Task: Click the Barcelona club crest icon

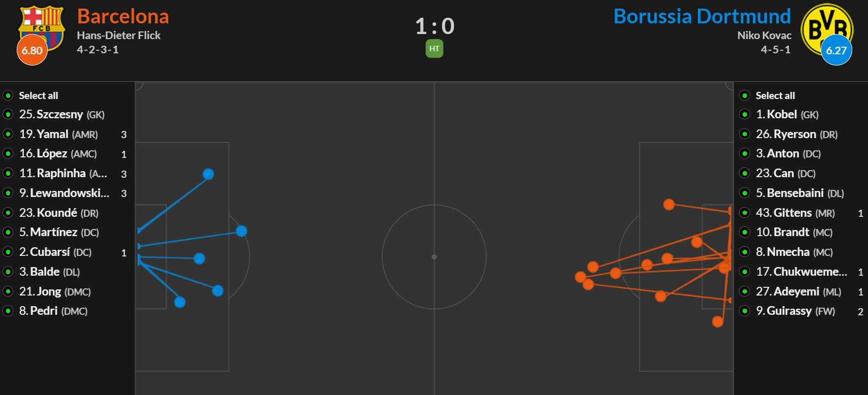Action: tap(42, 28)
